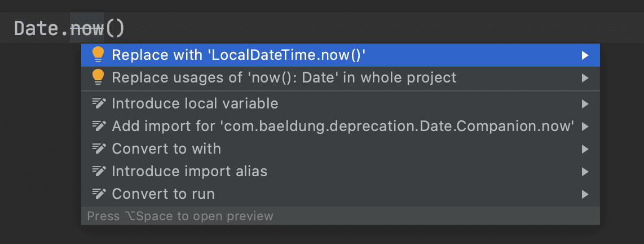Click the lightbulb icon beside Replace usages in whole project

pos(98,77)
